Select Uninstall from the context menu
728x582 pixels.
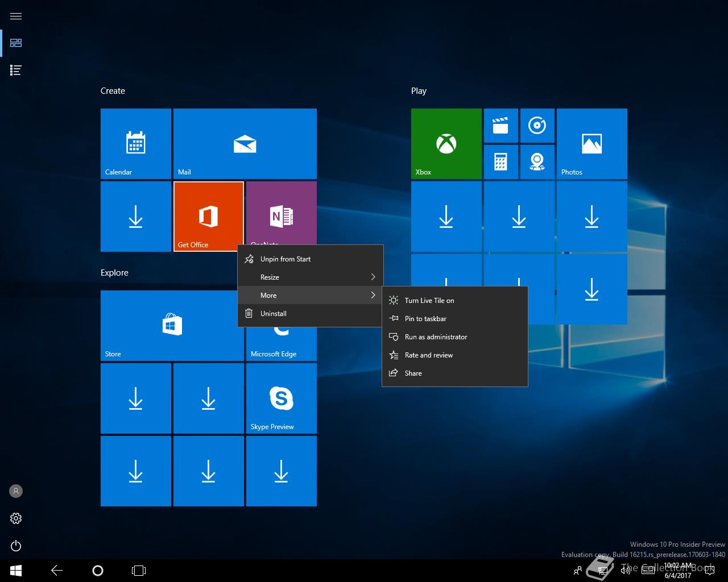[310, 314]
